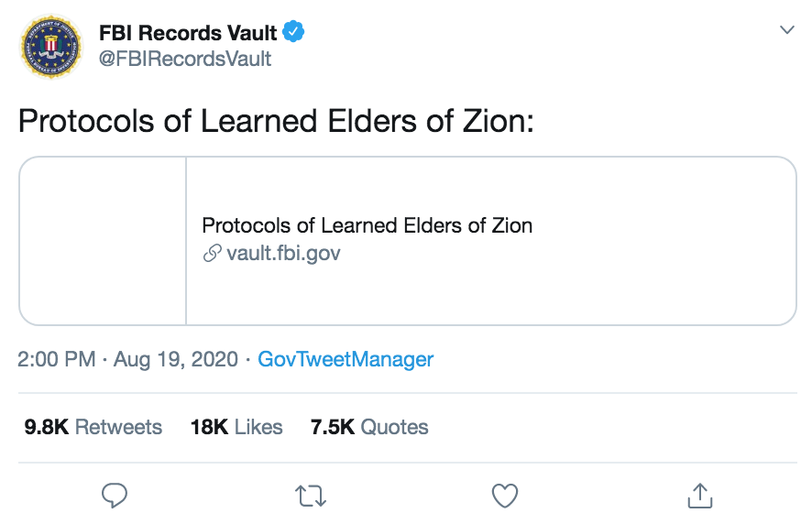View the 7.5K Quotes list
812x524 pixels.
coord(369,427)
